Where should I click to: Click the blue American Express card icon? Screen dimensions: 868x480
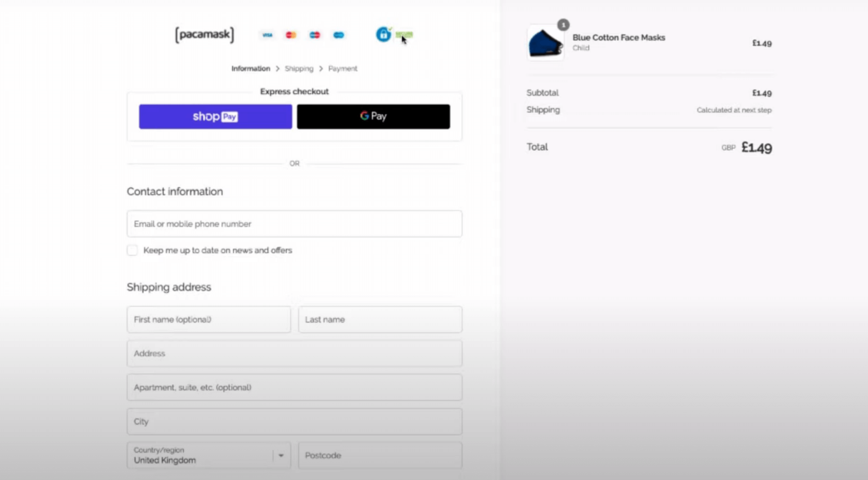[339, 35]
